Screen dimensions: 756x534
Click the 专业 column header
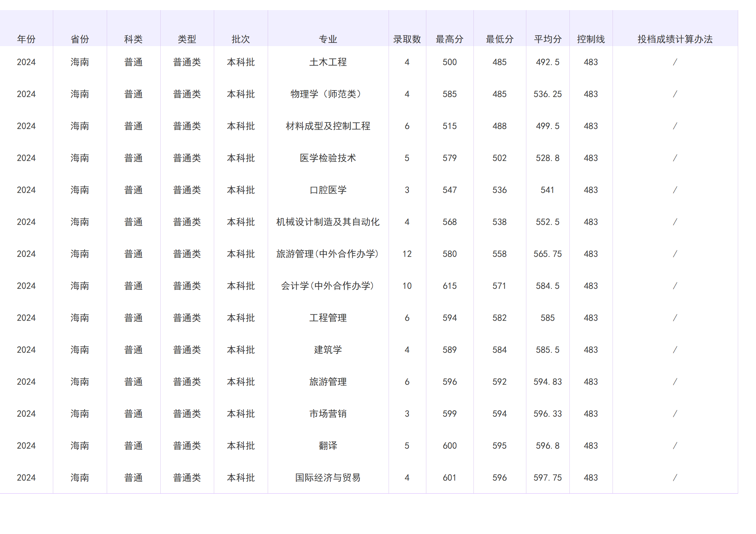click(x=328, y=39)
